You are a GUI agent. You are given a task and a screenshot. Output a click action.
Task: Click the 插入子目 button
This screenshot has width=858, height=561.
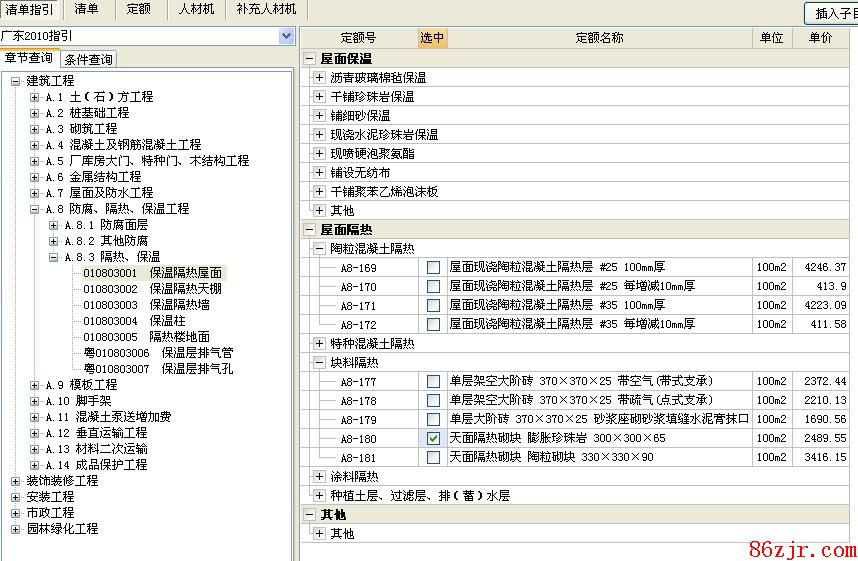[832, 13]
